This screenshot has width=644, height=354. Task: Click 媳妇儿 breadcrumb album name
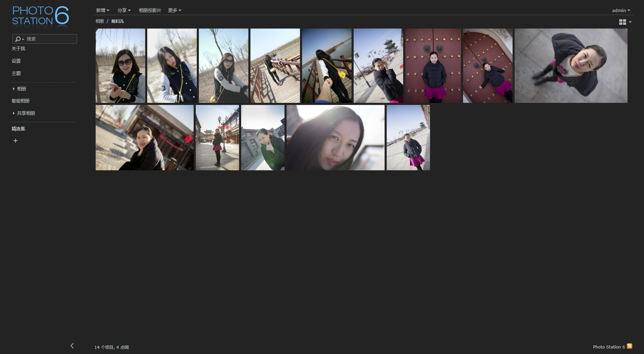pos(117,21)
